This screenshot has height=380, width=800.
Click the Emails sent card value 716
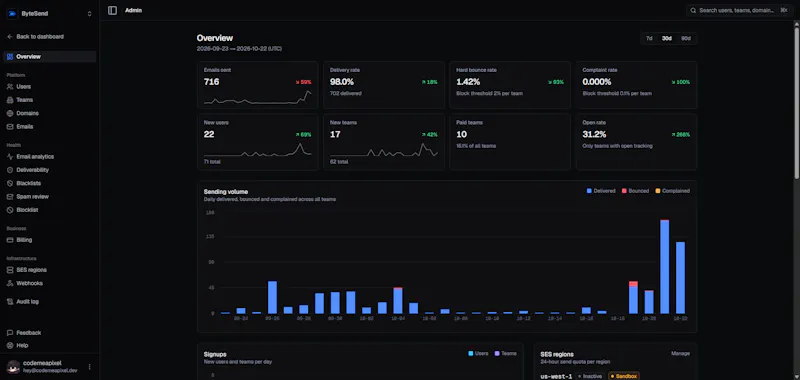point(212,82)
